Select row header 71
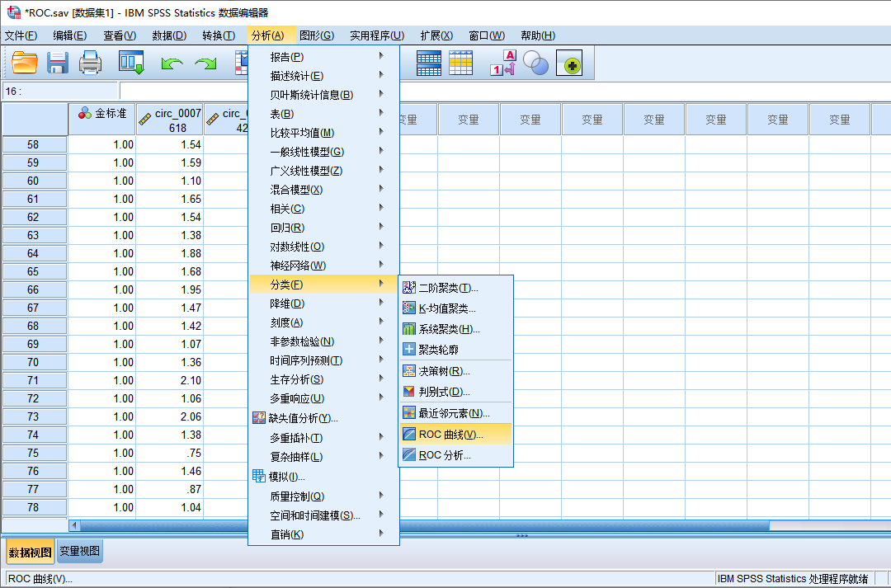 click(34, 380)
